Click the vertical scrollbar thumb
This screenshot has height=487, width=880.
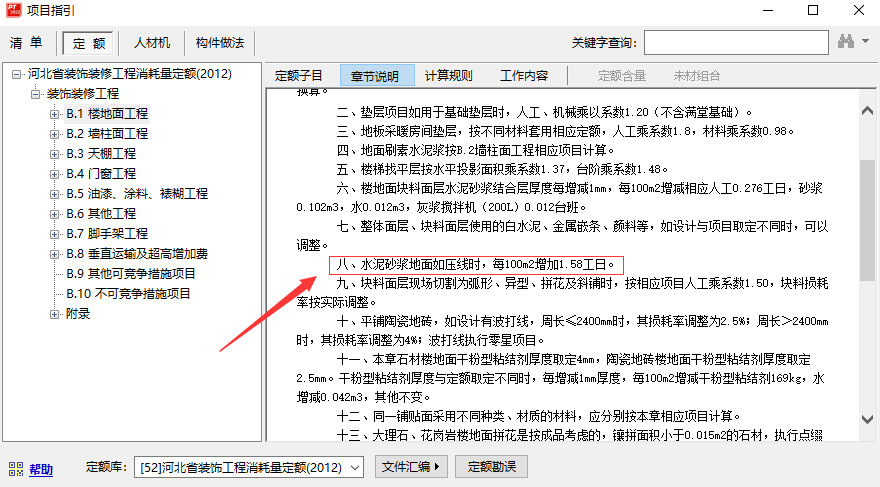pyautogui.click(x=868, y=220)
